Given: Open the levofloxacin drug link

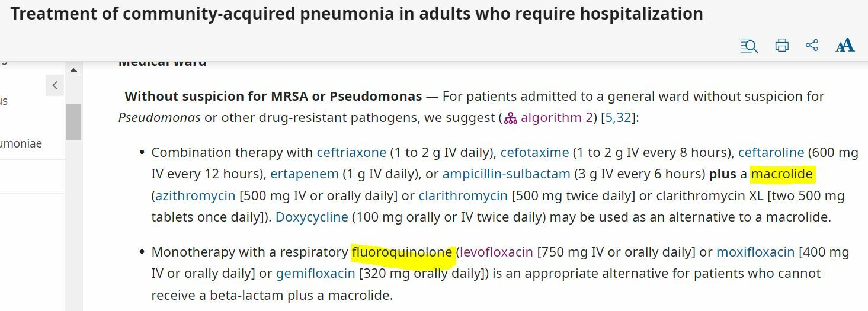Looking at the screenshot, I should coord(496,252).
